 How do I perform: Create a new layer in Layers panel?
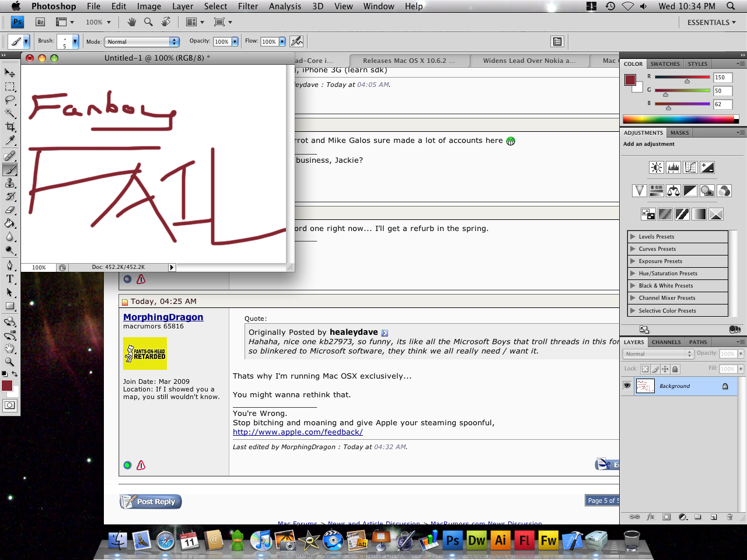tap(713, 517)
